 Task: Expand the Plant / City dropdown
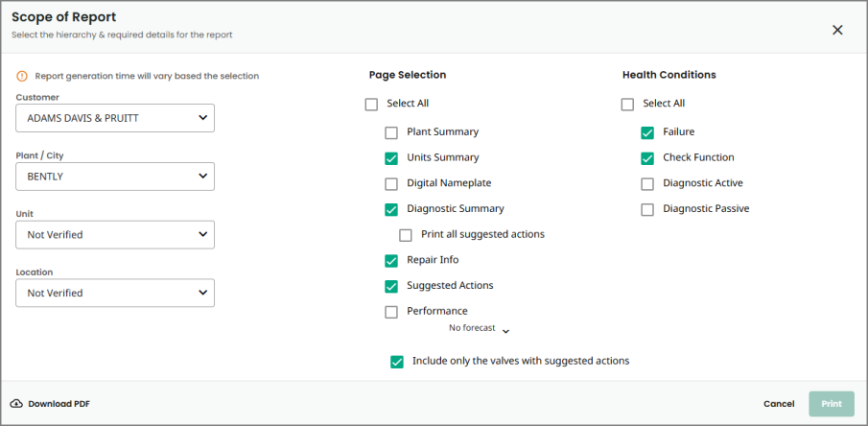(x=115, y=177)
